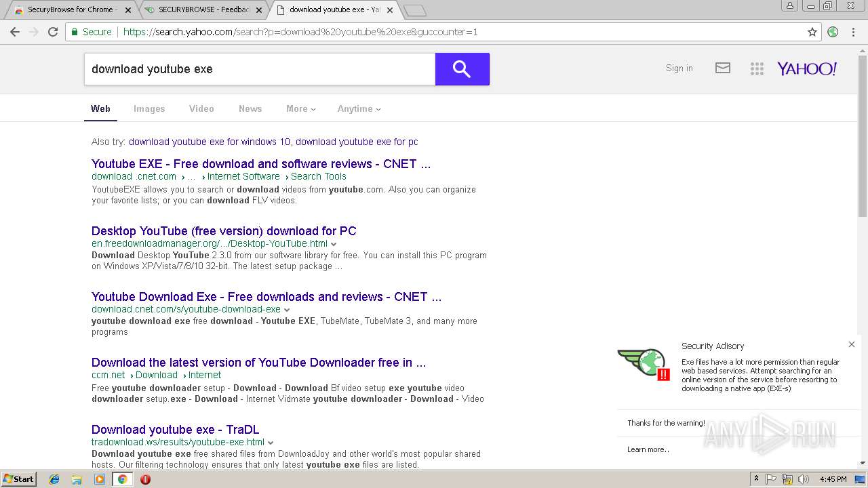This screenshot has width=868, height=488.
Task: Launch Internet Explorer from the taskbar
Action: point(54,479)
